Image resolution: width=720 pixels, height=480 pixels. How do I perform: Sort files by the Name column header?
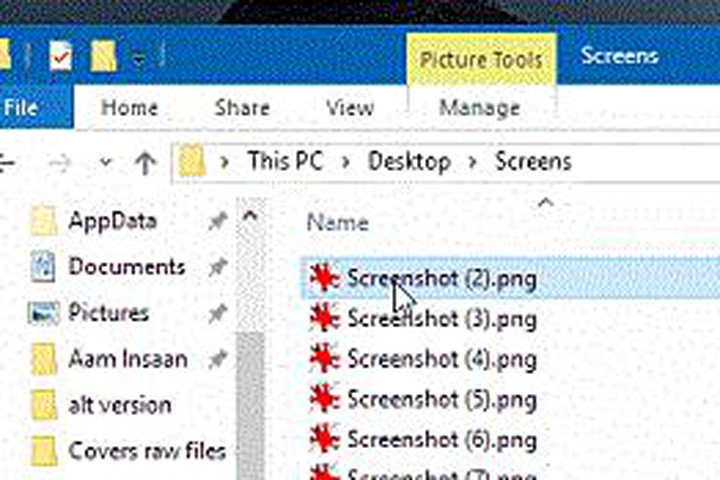(x=338, y=223)
